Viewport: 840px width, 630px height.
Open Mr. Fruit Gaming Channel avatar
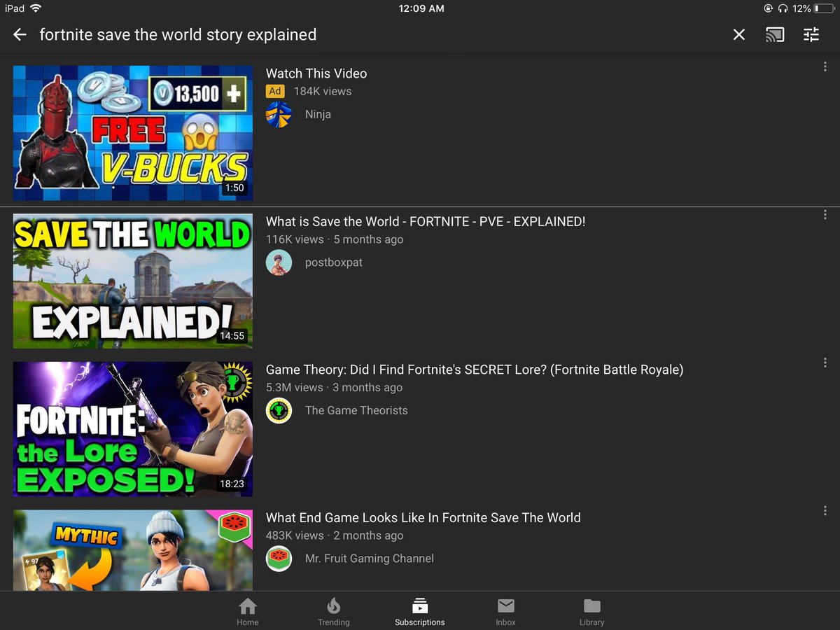(x=279, y=559)
